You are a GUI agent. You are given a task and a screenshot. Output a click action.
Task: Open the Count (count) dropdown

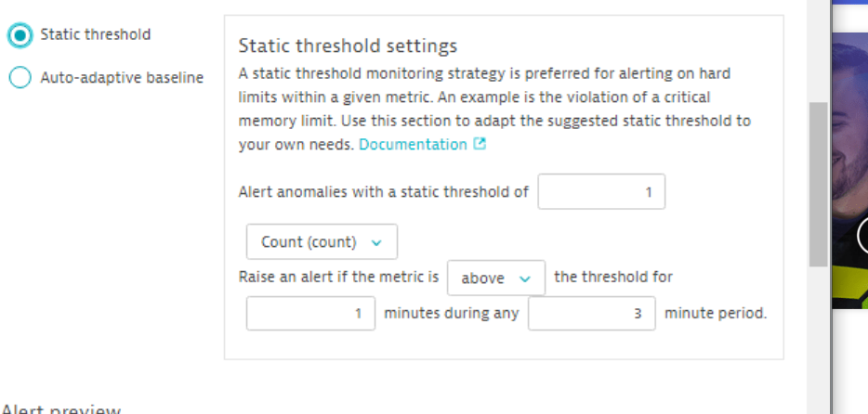(322, 241)
